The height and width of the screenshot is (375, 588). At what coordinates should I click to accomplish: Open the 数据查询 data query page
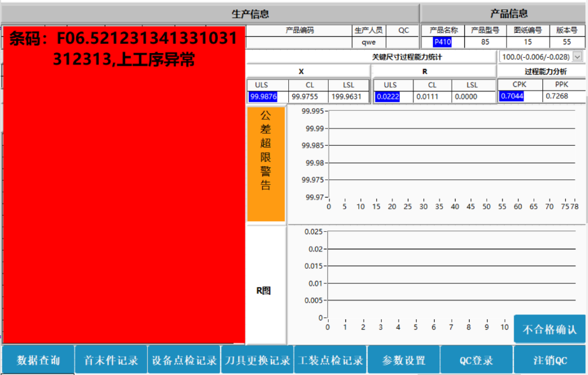[38, 360]
